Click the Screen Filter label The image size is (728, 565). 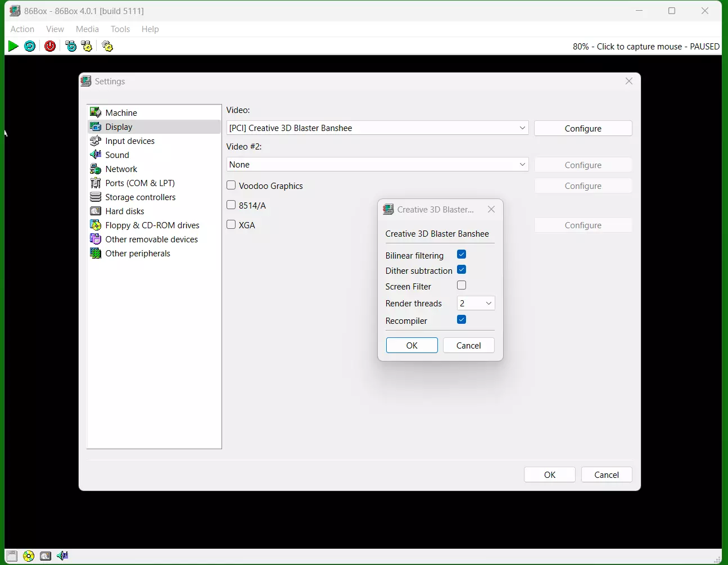408,287
